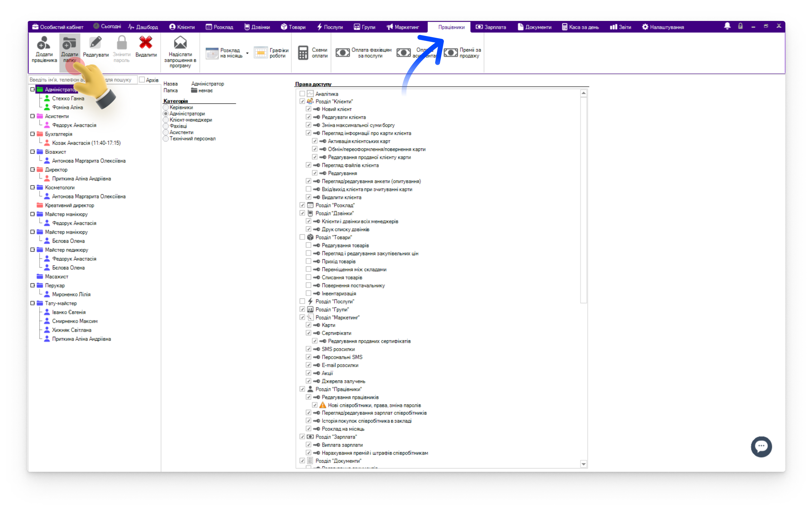Select the Фахівці category radio button
The width and height of the screenshot is (812, 508).
pyautogui.click(x=166, y=126)
